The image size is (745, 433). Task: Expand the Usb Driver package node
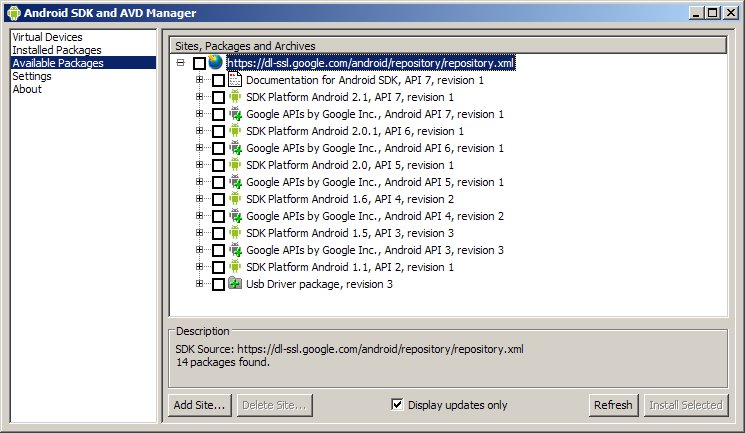[199, 283]
